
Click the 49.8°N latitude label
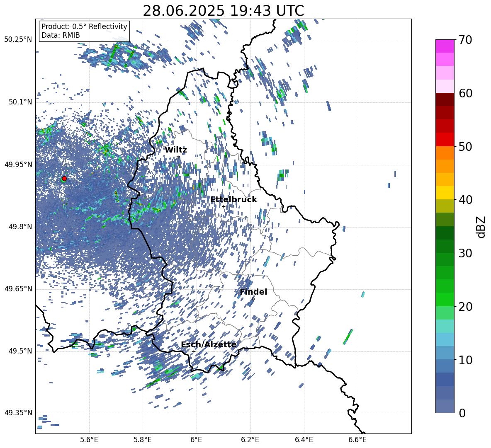(x=20, y=227)
